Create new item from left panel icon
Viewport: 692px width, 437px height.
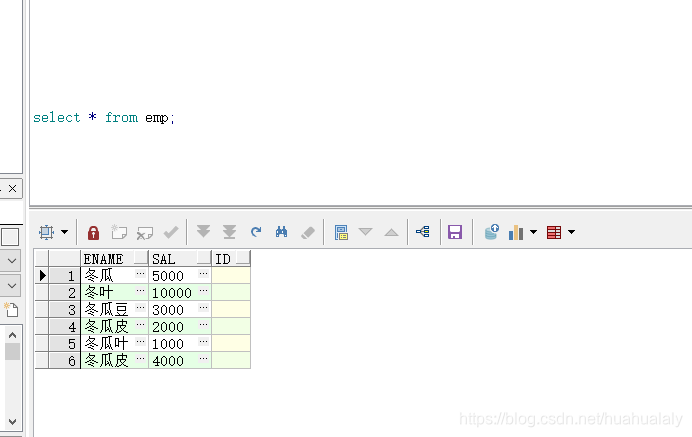tap(11, 309)
